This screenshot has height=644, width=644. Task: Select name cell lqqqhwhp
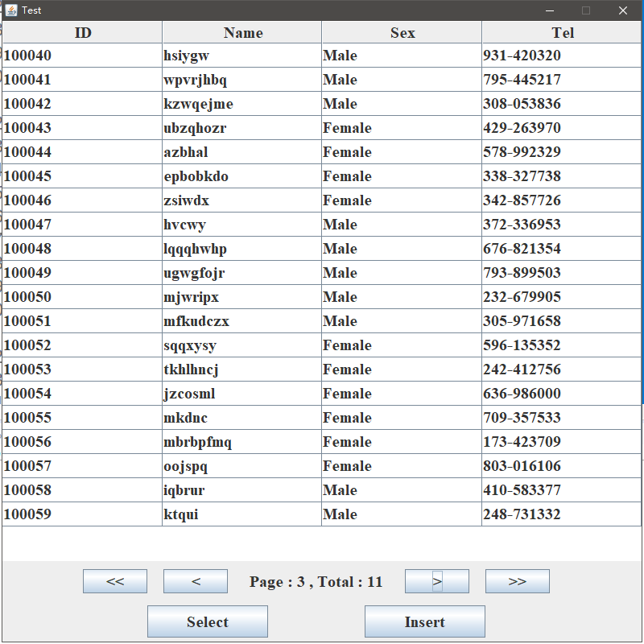click(x=242, y=249)
